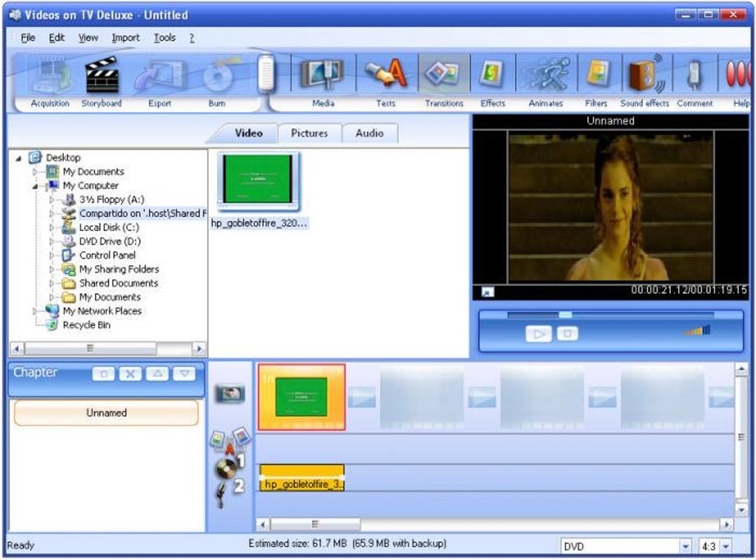This screenshot has height=560, width=756.
Task: Collapse the Desktop tree node
Action: tap(19, 158)
